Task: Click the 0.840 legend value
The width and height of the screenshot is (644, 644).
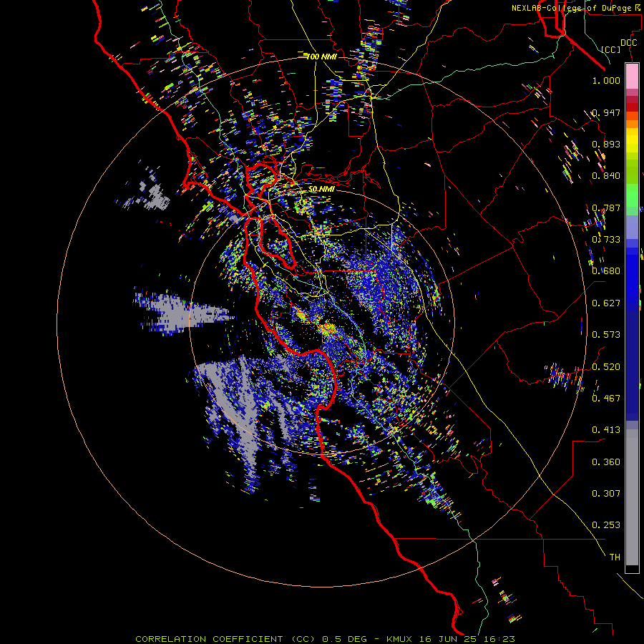Action: point(606,176)
